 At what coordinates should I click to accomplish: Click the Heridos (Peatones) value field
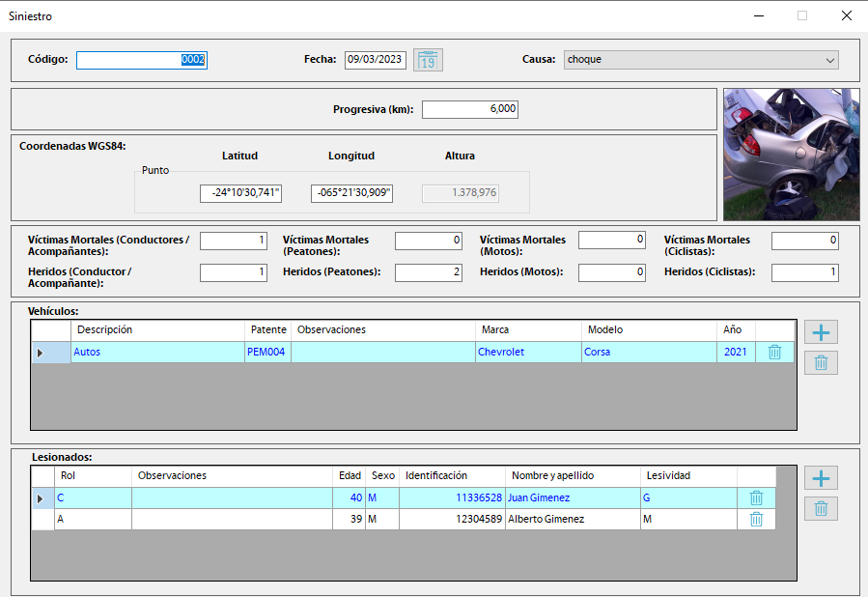[x=428, y=273]
